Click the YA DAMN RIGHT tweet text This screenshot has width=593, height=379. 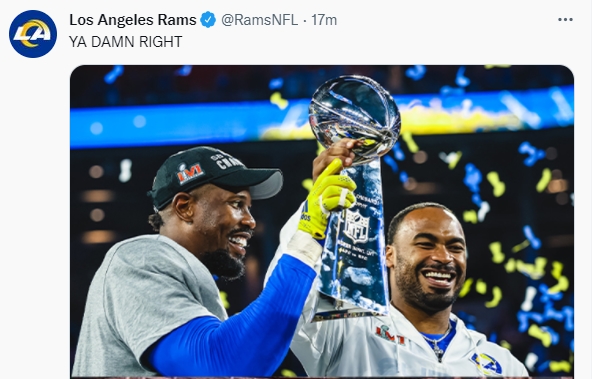coord(126,42)
